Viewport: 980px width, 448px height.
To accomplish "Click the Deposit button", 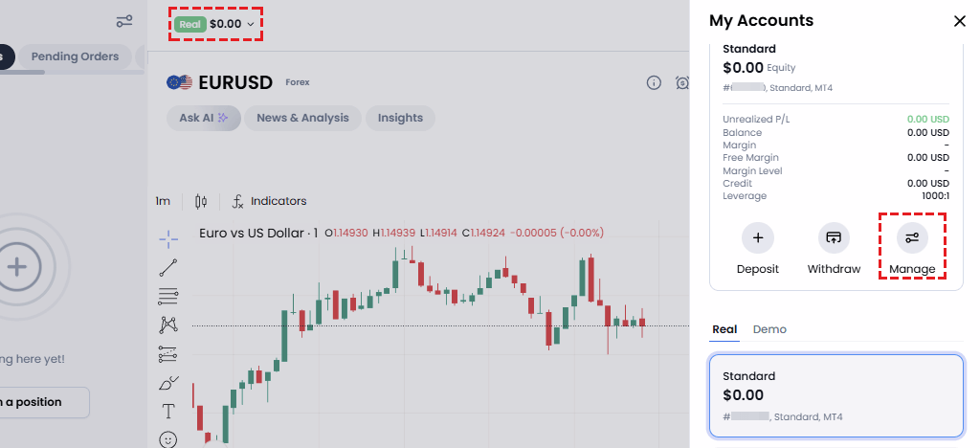I will click(758, 249).
